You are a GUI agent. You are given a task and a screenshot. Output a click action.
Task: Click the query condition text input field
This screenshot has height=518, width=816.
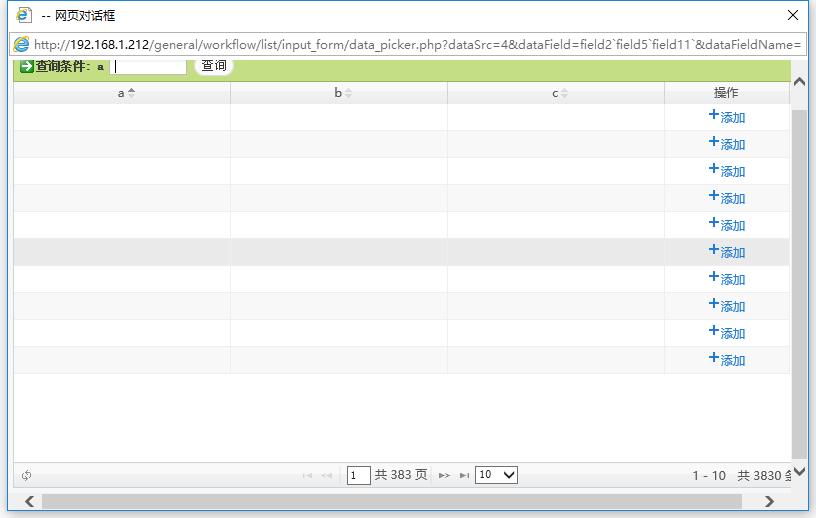point(148,67)
